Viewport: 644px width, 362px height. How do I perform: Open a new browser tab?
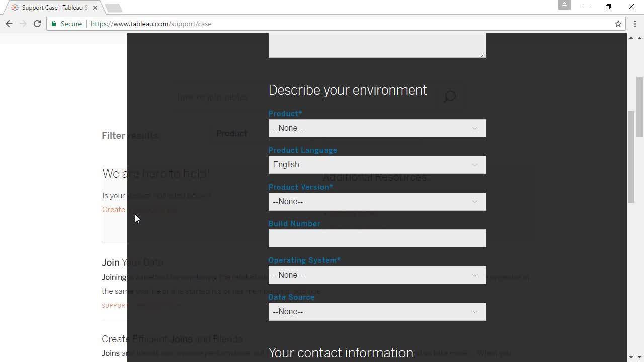[x=114, y=8]
